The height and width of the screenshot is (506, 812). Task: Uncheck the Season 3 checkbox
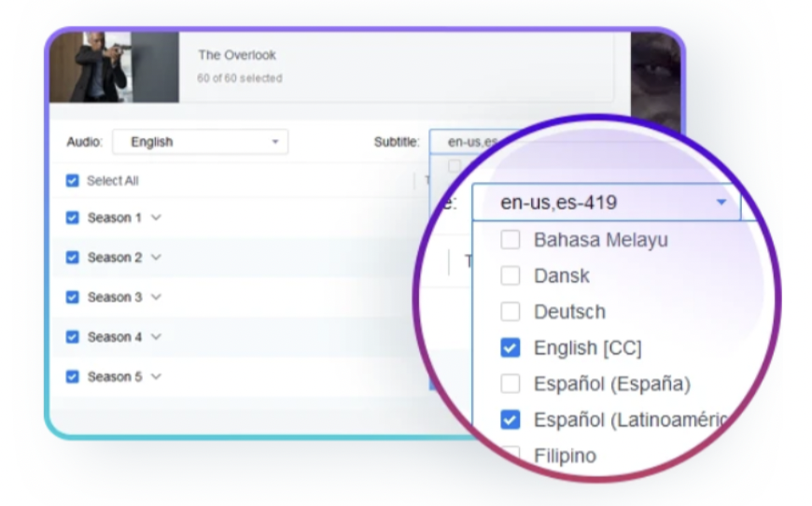coord(73,297)
